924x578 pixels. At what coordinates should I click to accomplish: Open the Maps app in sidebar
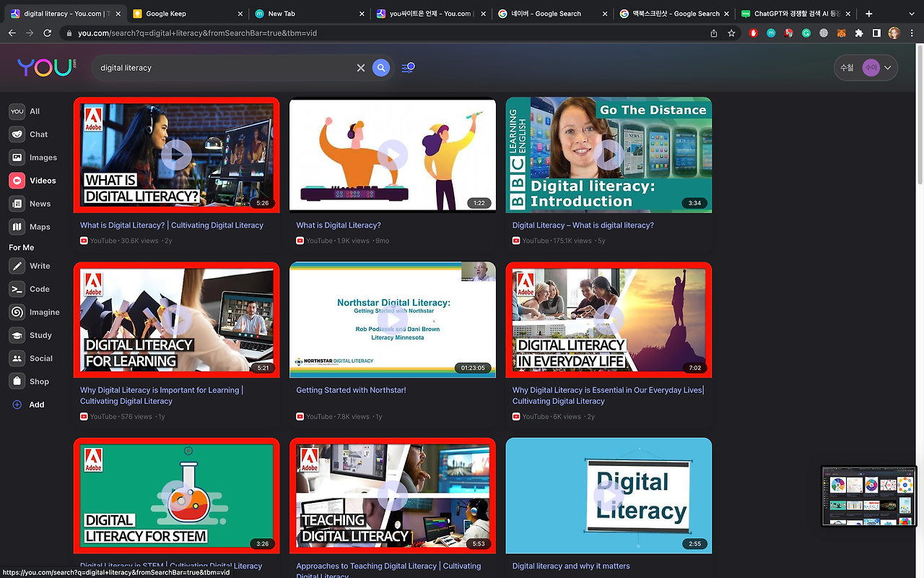click(x=30, y=227)
